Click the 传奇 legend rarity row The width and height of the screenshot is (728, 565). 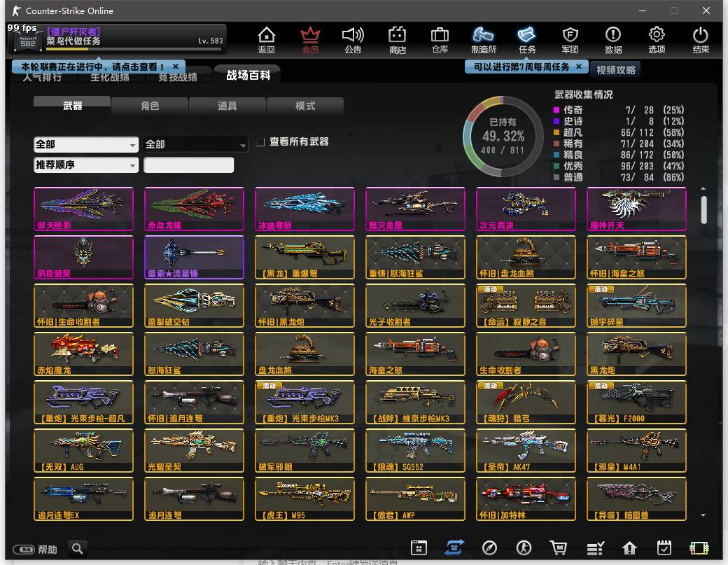tap(619, 110)
